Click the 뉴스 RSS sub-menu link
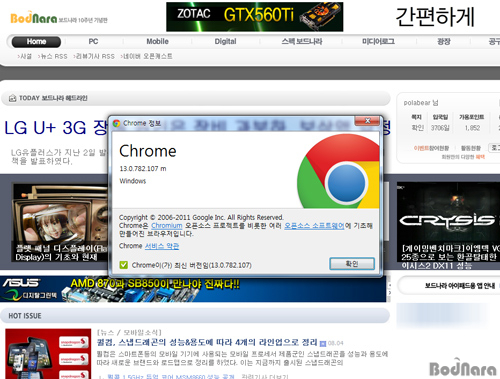500x379 pixels. pyautogui.click(x=53, y=56)
